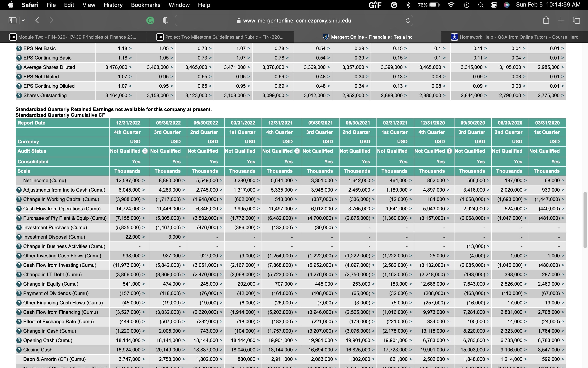The width and height of the screenshot is (588, 368).
Task: Expand Net Income 68,000 arrow
Action: pyautogui.click(x=563, y=181)
